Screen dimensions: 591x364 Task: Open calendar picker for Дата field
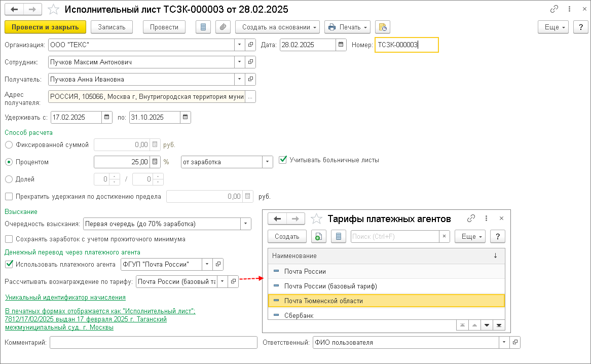coord(341,45)
